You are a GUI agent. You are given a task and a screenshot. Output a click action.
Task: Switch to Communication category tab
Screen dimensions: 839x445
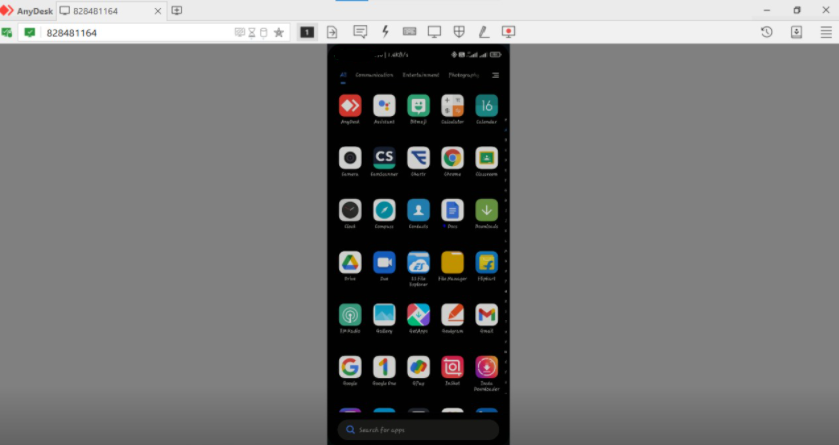coord(374,75)
